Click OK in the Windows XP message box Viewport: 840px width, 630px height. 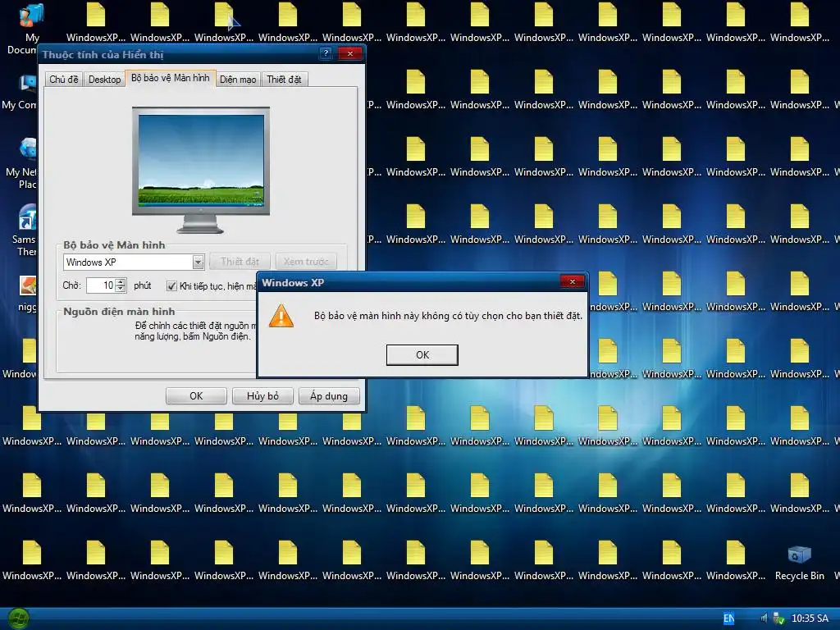pos(422,354)
